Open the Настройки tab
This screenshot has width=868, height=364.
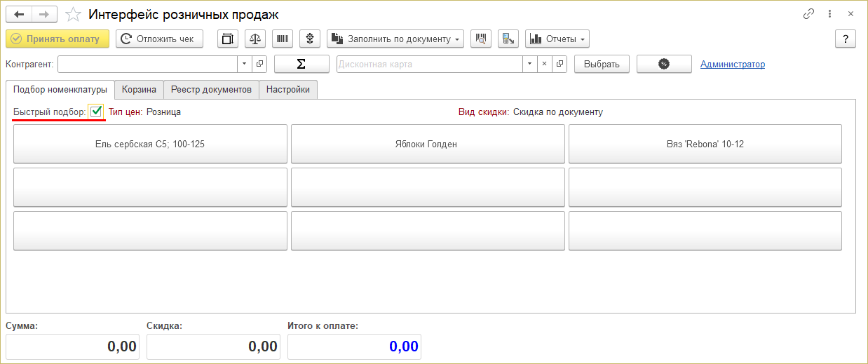tap(288, 90)
